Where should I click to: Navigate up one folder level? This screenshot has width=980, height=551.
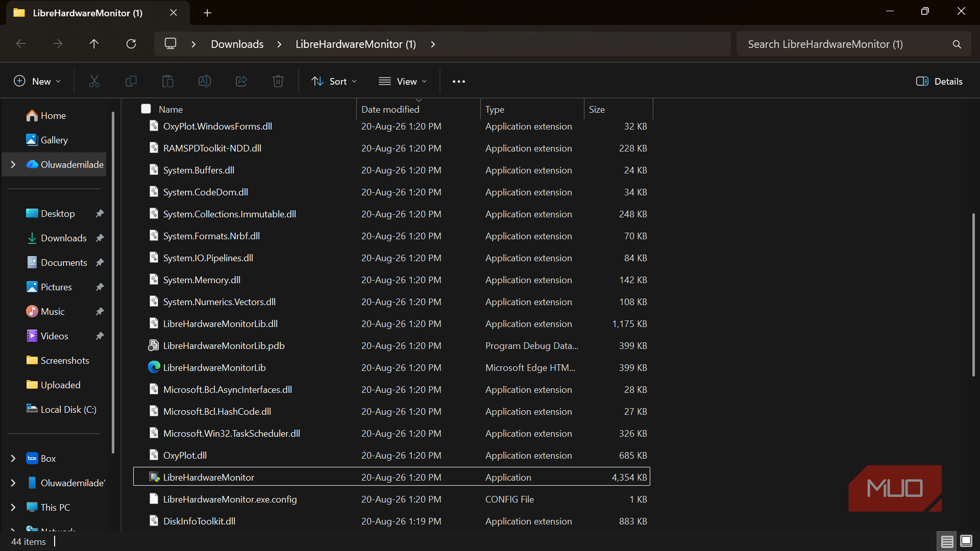coord(94,44)
